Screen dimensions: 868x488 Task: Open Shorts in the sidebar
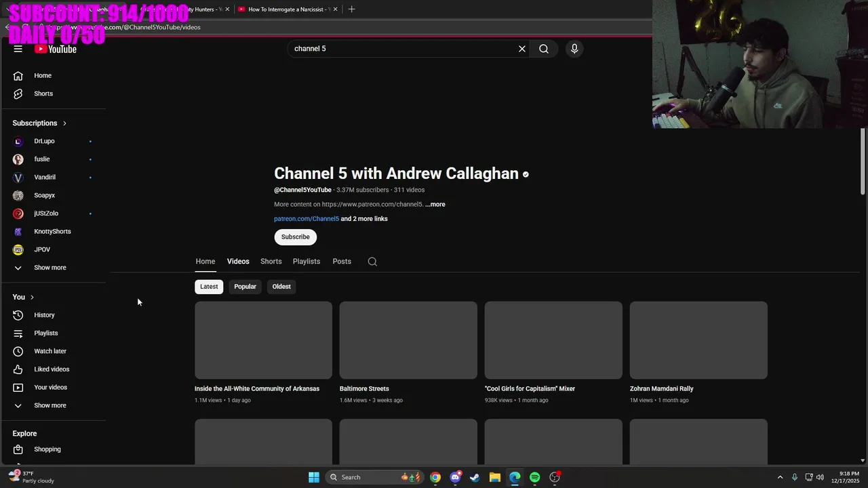(x=54, y=94)
